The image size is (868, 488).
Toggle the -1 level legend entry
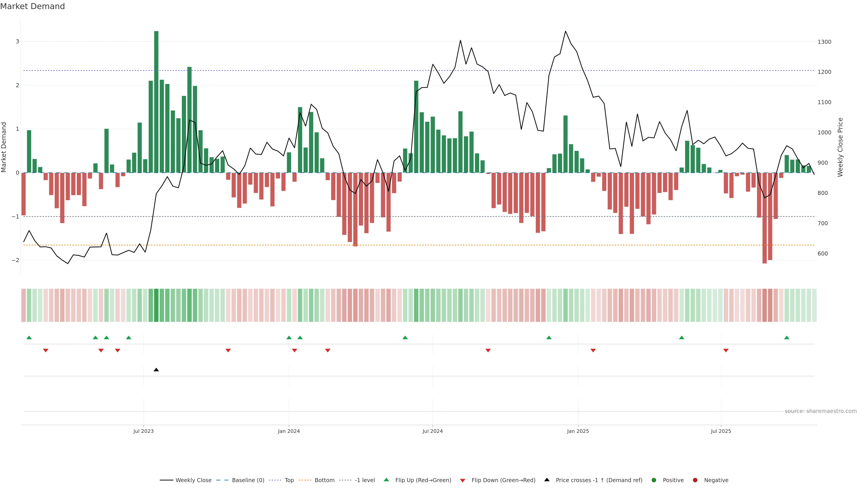click(x=365, y=480)
